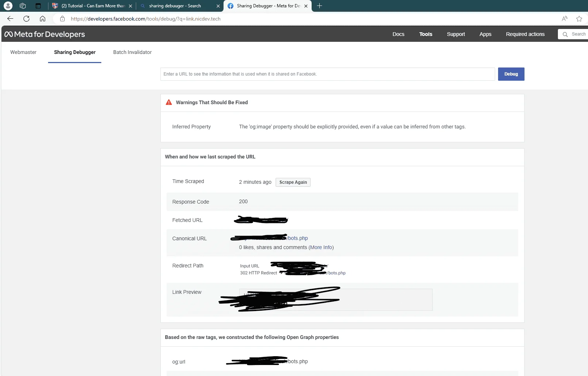Viewport: 588px width, 376px height.
Task: Click the Scrape Again button
Action: (x=293, y=182)
